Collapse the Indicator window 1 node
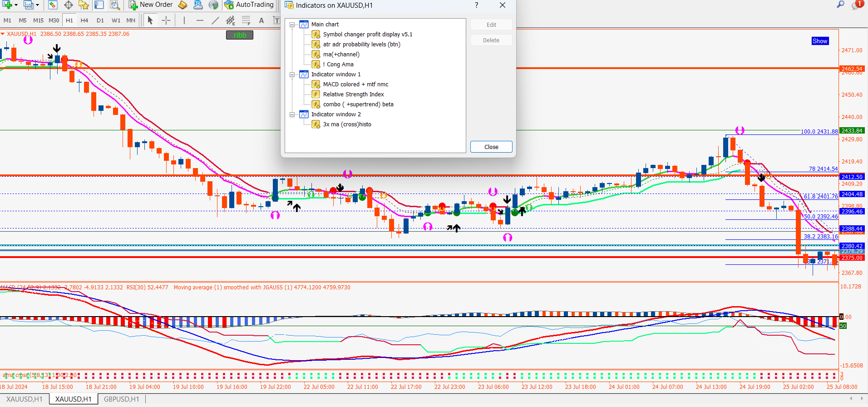The width and height of the screenshot is (868, 407). [x=292, y=74]
